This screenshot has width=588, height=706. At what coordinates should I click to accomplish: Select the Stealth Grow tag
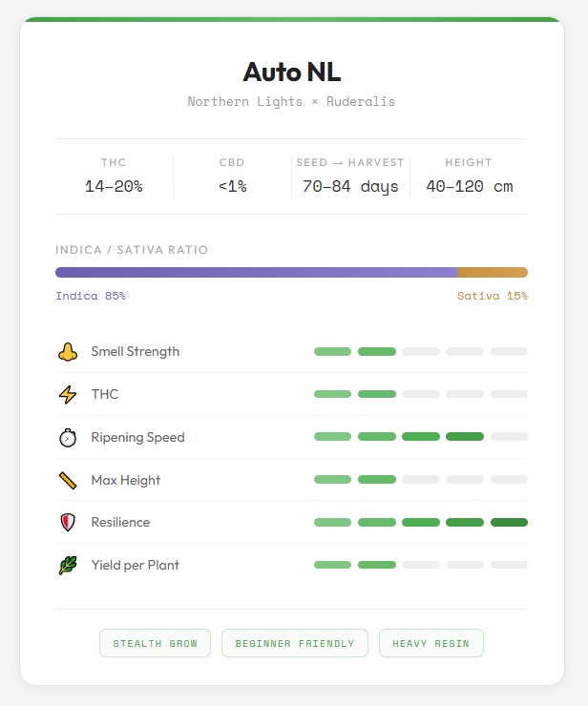(x=156, y=643)
